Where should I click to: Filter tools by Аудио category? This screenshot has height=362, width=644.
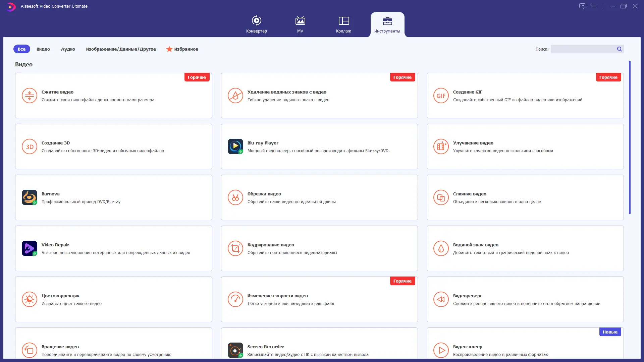[x=68, y=49]
